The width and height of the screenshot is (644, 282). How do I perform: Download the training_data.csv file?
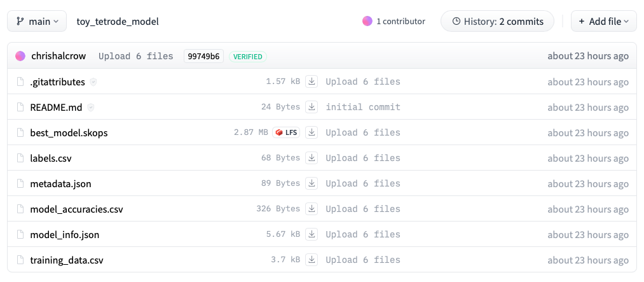pos(312,260)
